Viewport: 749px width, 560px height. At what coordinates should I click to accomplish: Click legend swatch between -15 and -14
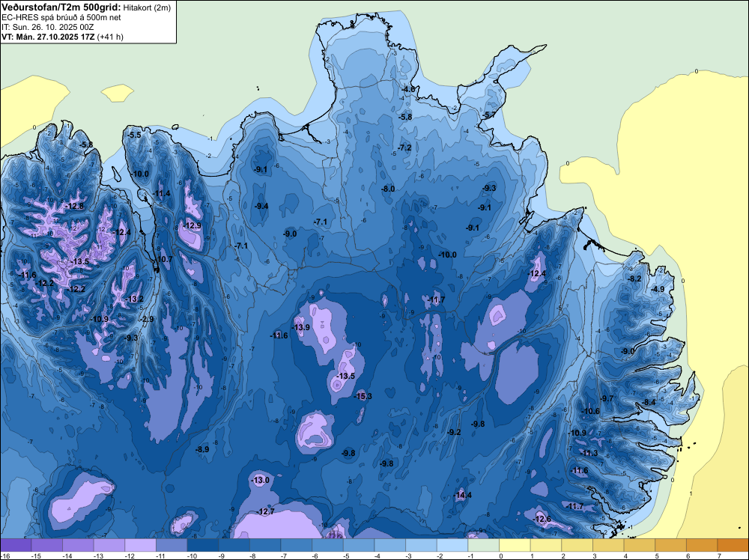(46, 545)
